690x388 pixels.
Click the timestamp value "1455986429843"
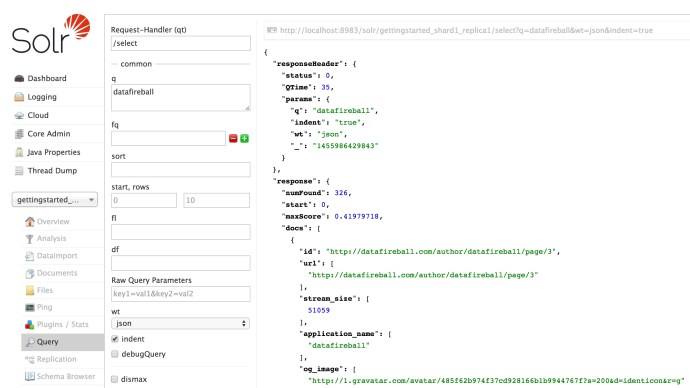tap(345, 146)
